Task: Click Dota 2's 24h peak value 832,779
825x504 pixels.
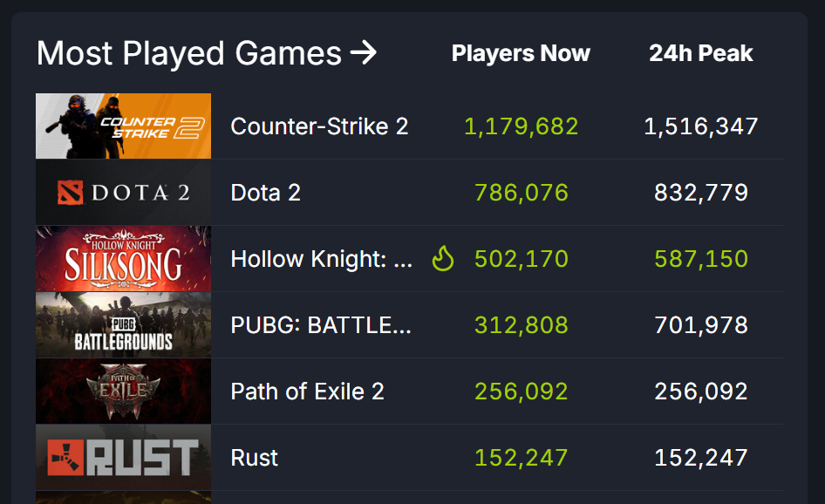Action: point(700,193)
